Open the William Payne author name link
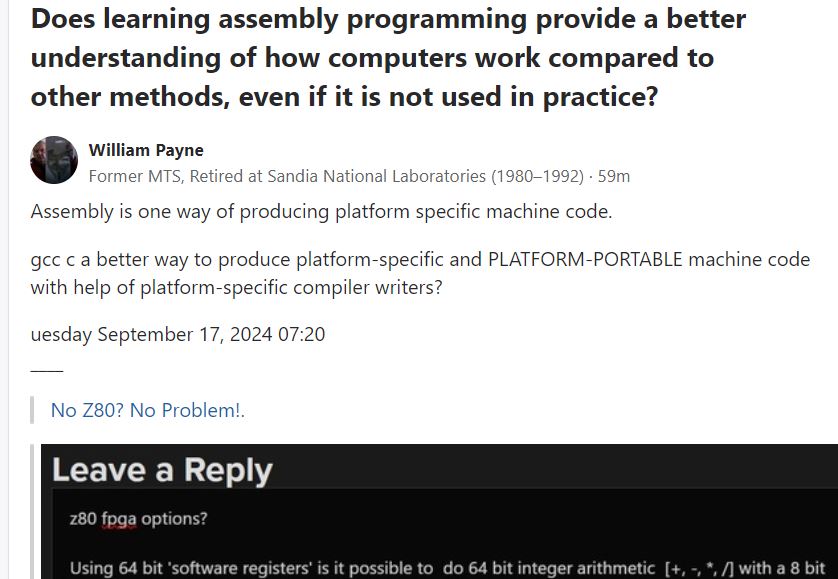The image size is (838, 579). click(x=146, y=150)
